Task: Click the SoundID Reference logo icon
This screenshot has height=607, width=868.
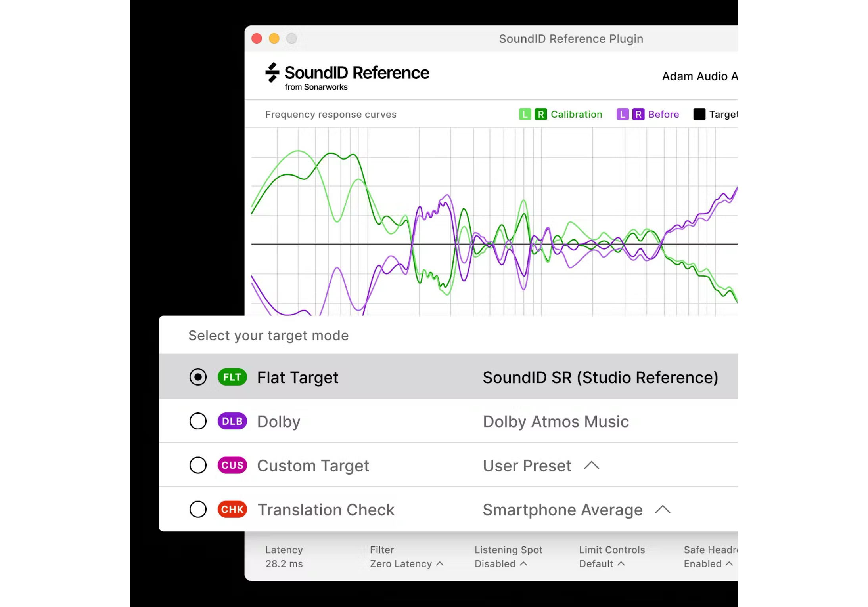Action: 272,73
